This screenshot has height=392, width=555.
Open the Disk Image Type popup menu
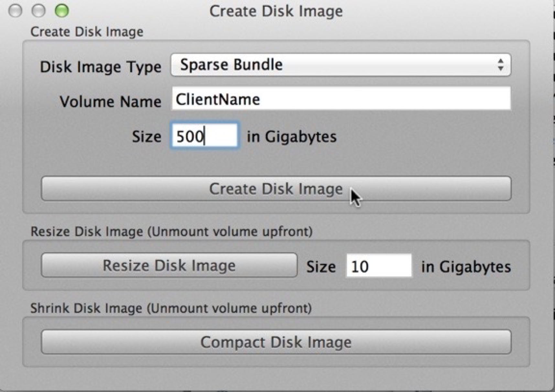pos(340,65)
